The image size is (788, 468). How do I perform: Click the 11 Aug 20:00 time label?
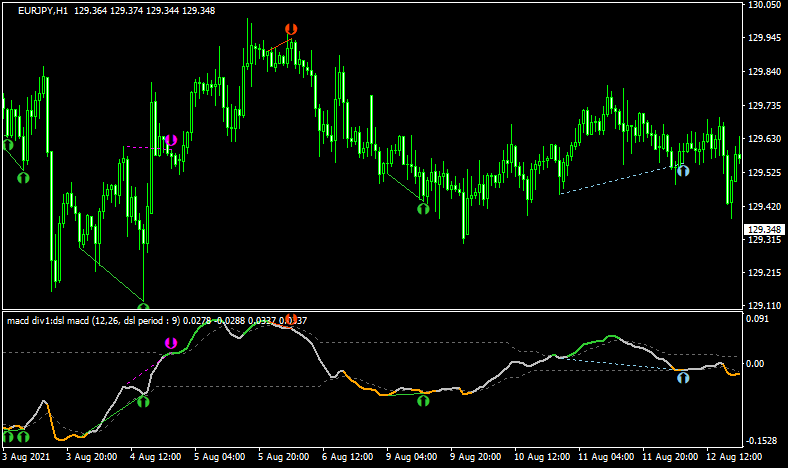point(670,457)
